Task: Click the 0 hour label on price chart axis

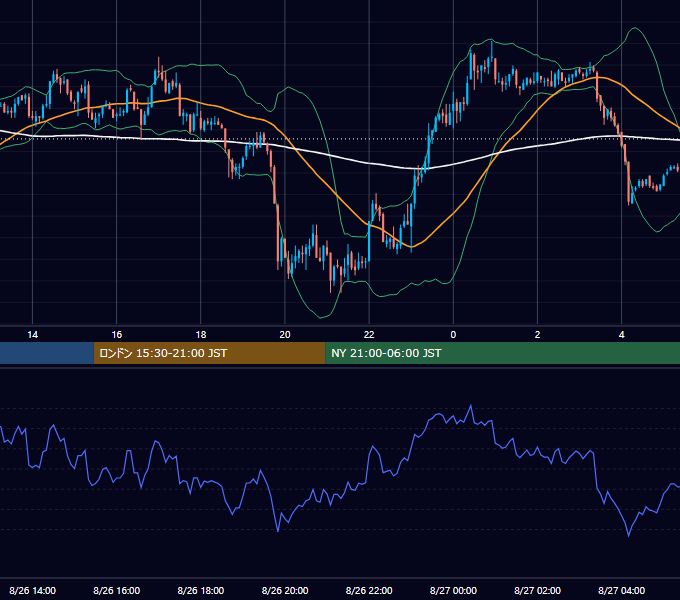Action: [x=453, y=335]
